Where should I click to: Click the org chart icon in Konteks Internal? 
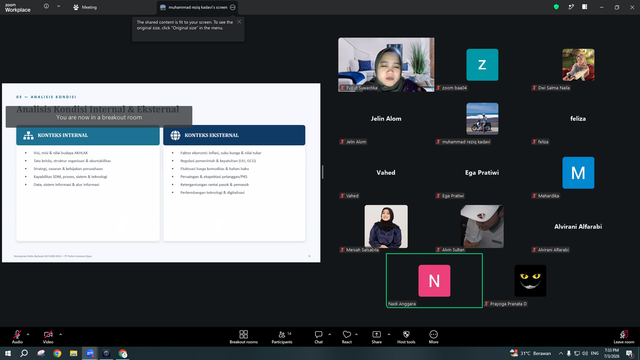[x=28, y=135]
